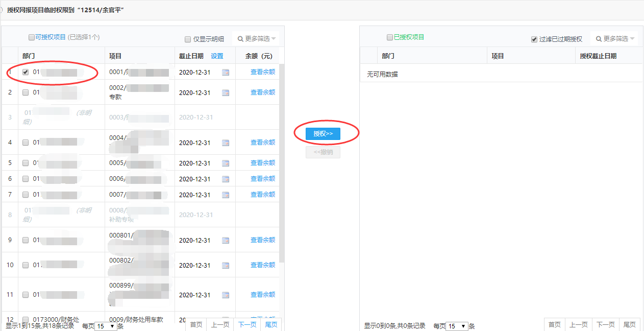Click calendar icon for project 0005
644x331 pixels.
[226, 163]
